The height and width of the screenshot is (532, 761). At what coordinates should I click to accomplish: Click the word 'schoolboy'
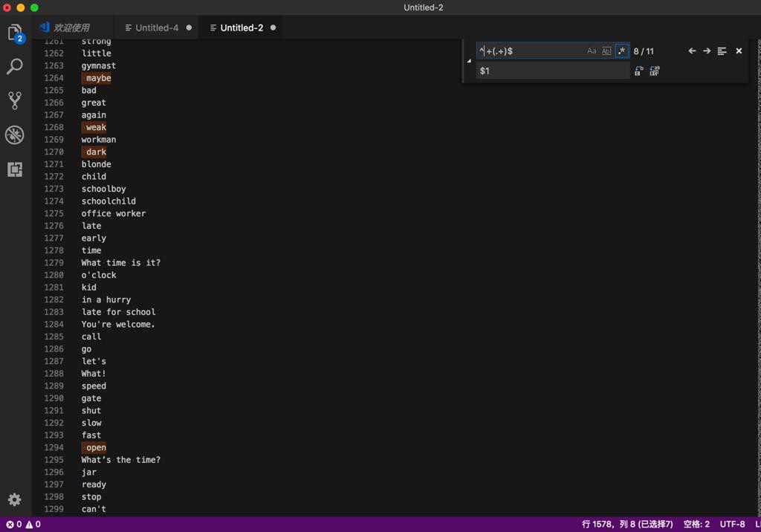[103, 189]
